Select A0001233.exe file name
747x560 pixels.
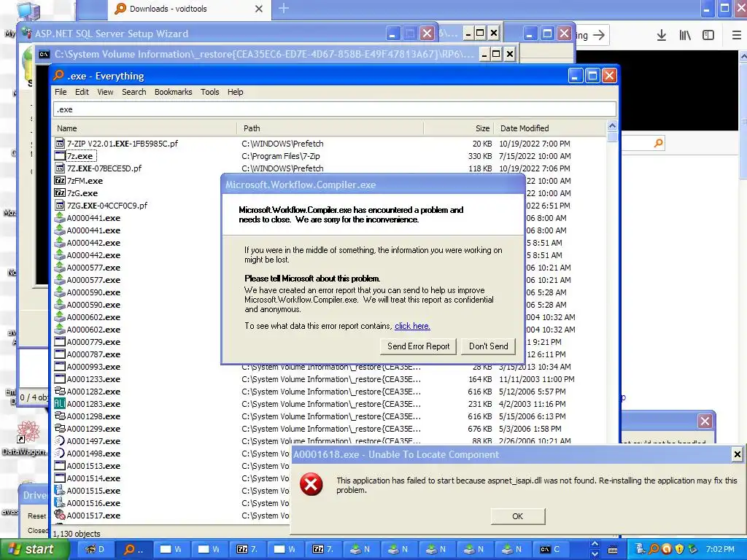tap(93, 379)
